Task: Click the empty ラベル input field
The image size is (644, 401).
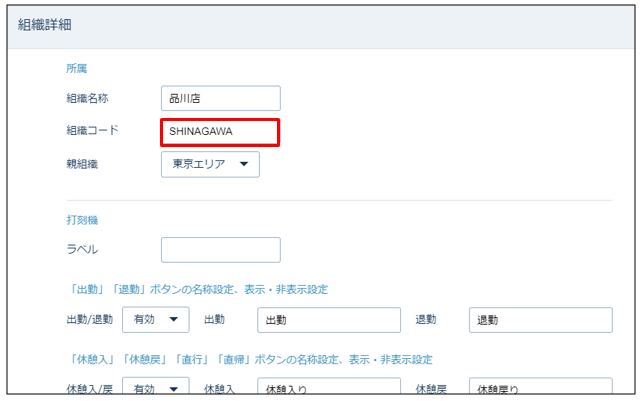Action: 220,249
